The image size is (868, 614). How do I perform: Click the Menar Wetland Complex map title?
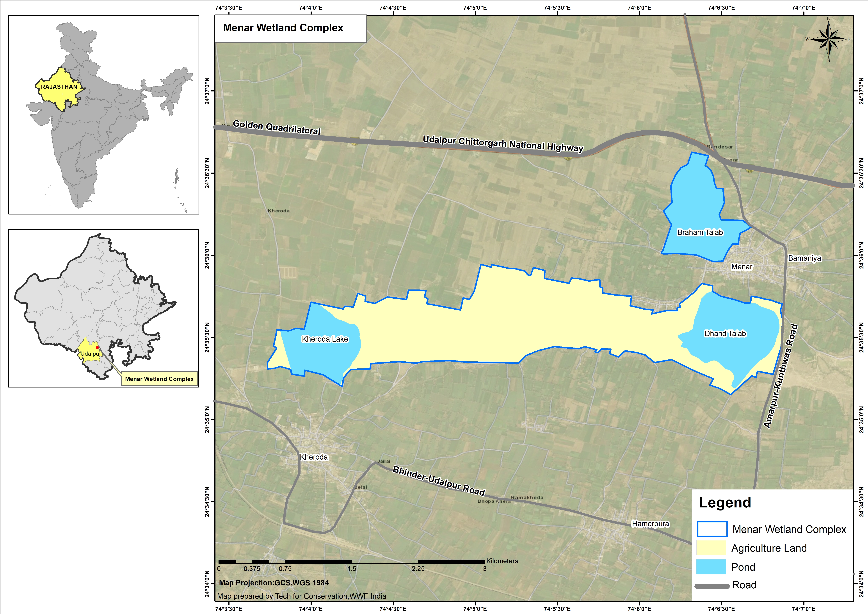pos(283,28)
